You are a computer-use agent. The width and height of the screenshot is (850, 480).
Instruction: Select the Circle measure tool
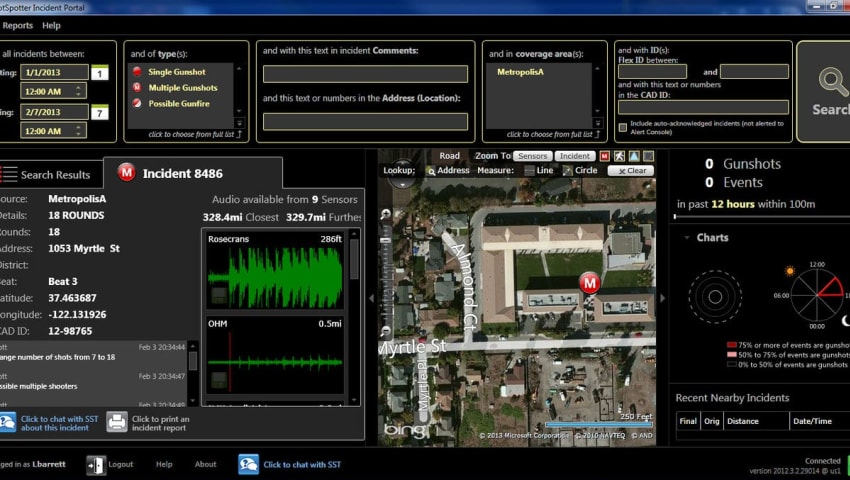pyautogui.click(x=580, y=170)
